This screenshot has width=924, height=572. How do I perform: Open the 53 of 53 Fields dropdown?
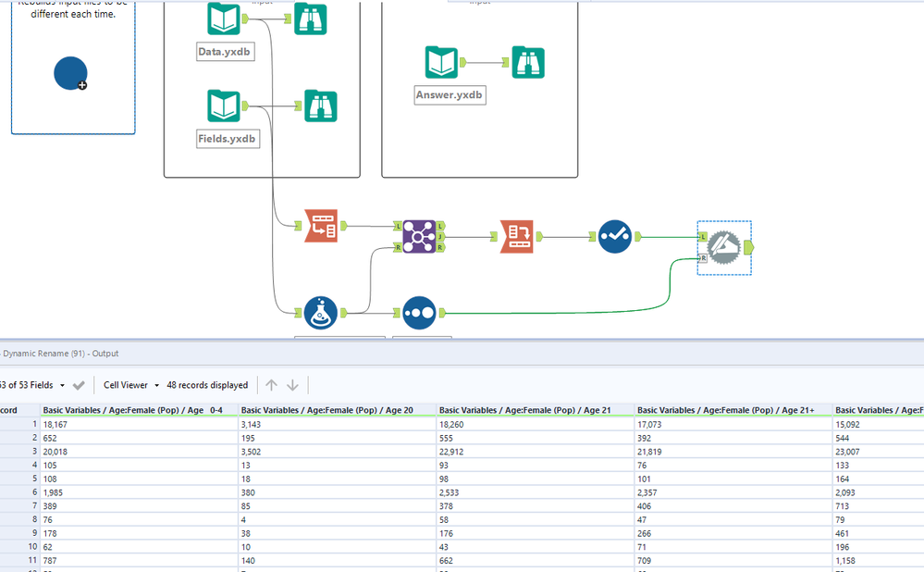pyautogui.click(x=31, y=385)
